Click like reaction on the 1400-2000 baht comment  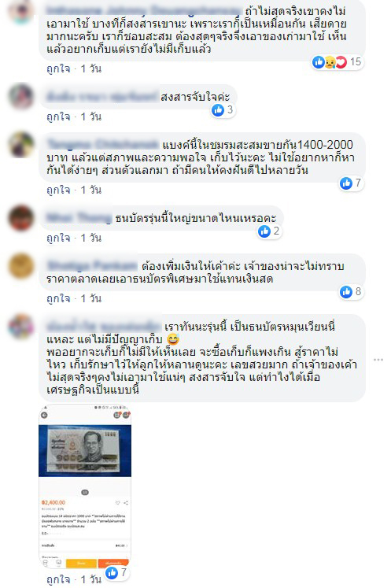click(x=346, y=183)
